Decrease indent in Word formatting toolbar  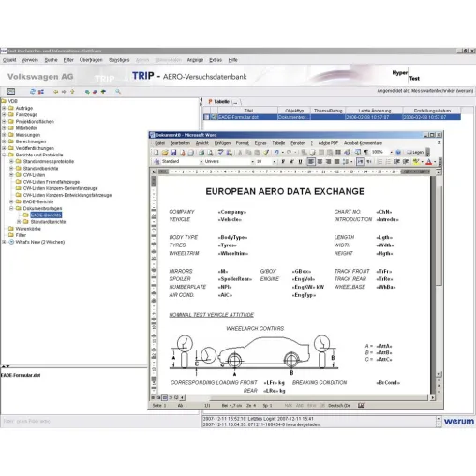397,161
